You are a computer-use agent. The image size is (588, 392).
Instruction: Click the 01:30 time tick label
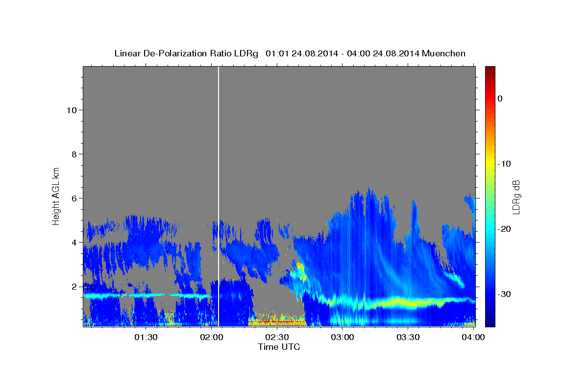pyautogui.click(x=146, y=337)
